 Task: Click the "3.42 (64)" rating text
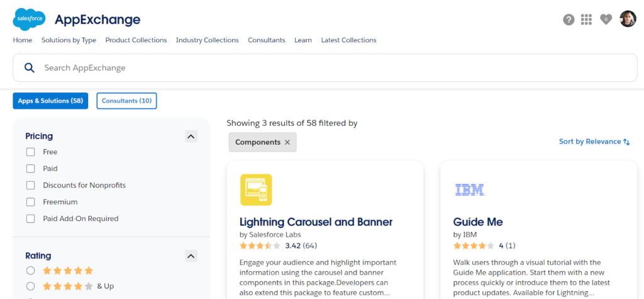coord(301,246)
